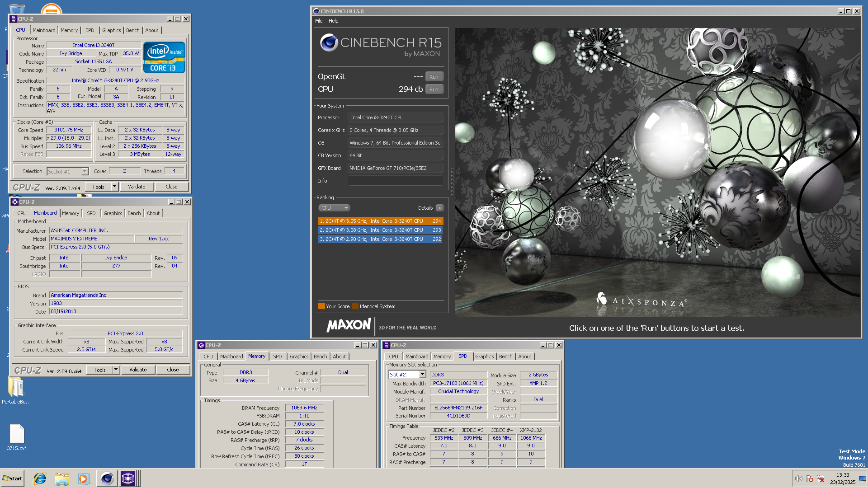This screenshot has height=488, width=868.
Task: Open Graphics tab in Mainboard CPU-Z window
Action: tap(113, 213)
